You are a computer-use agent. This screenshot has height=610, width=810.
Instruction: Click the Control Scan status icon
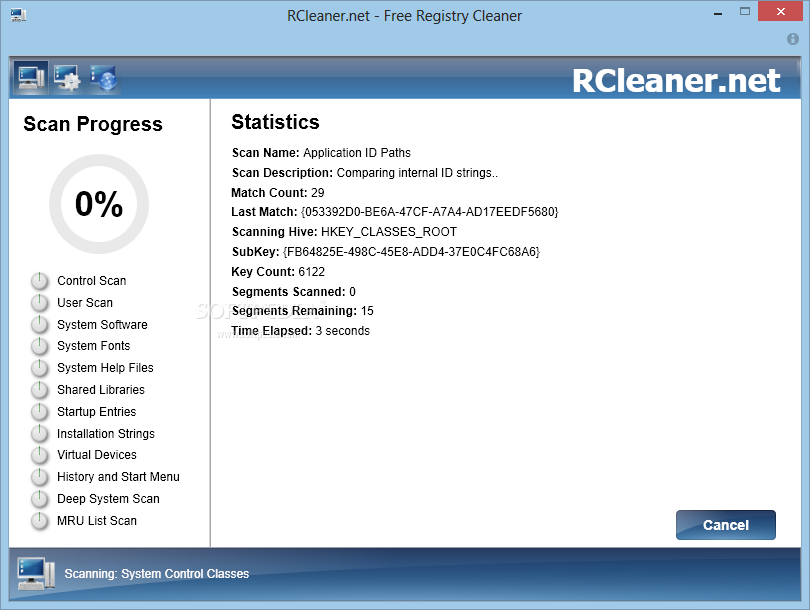click(40, 280)
